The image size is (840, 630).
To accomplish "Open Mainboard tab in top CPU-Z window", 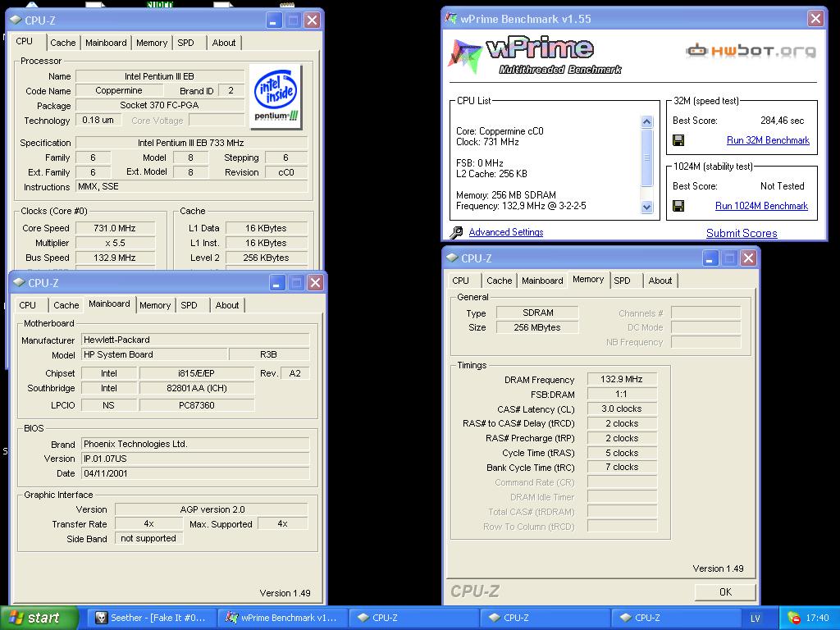I will pyautogui.click(x=106, y=43).
